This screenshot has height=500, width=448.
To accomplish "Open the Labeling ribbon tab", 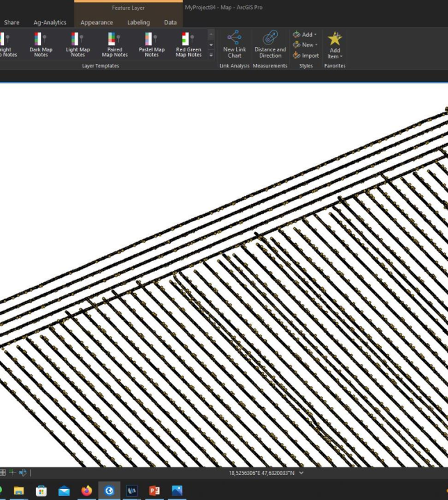I will [x=138, y=22].
